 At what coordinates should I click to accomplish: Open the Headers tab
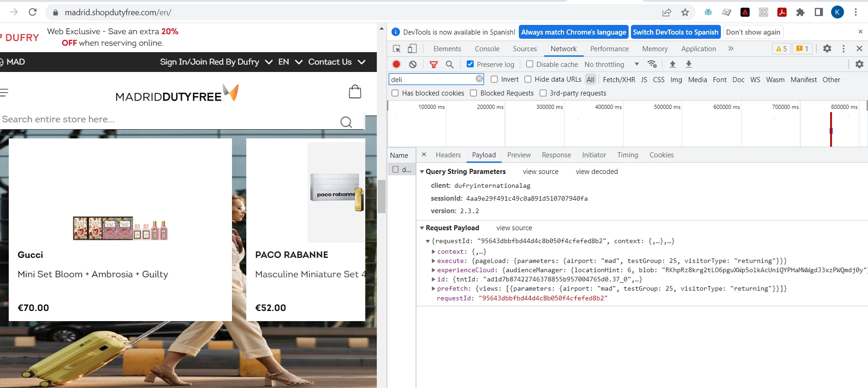448,155
